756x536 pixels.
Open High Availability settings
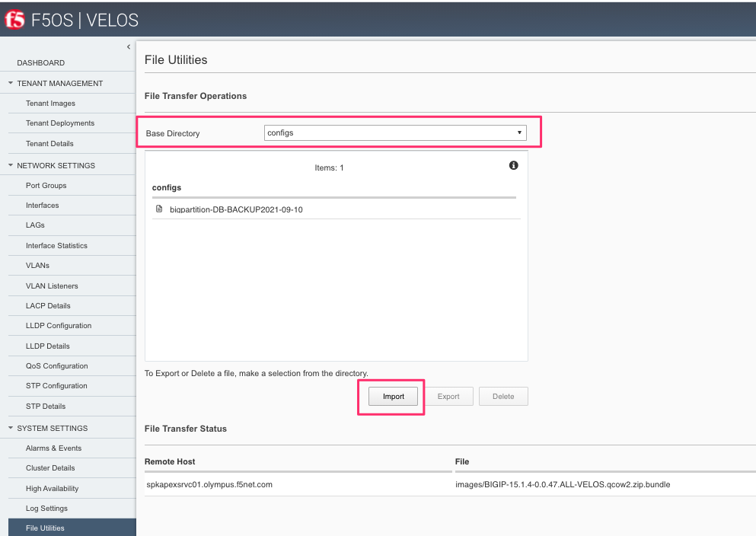tap(52, 488)
